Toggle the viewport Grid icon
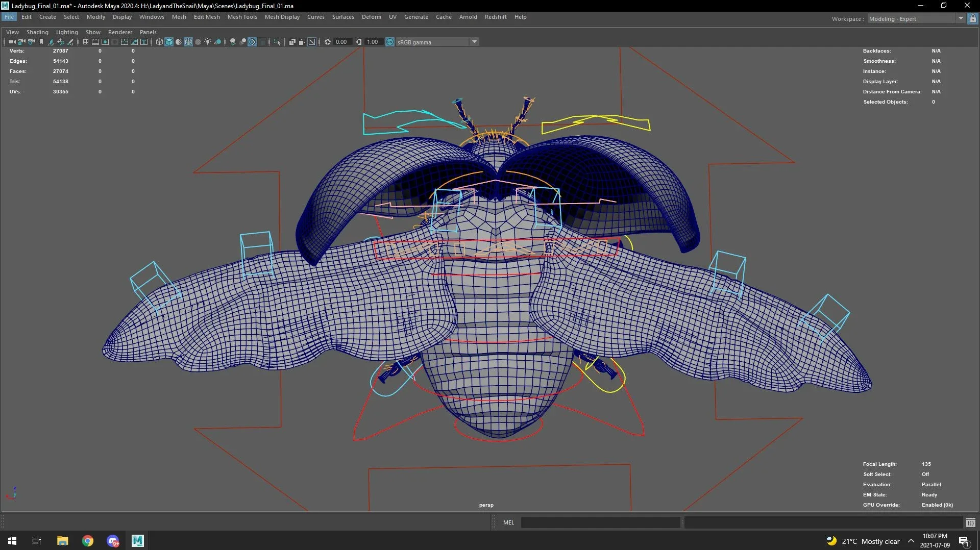980x550 pixels. (86, 42)
